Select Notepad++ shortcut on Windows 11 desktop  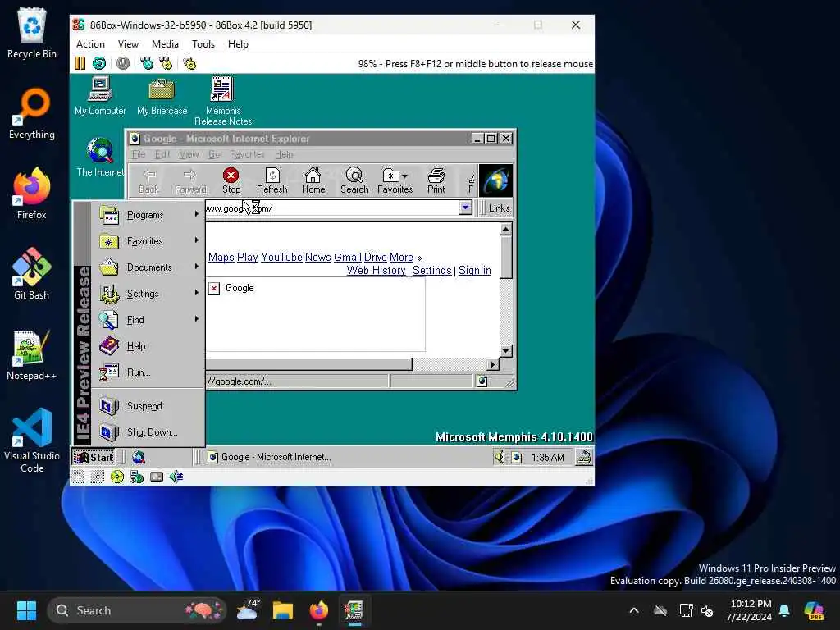click(32, 355)
